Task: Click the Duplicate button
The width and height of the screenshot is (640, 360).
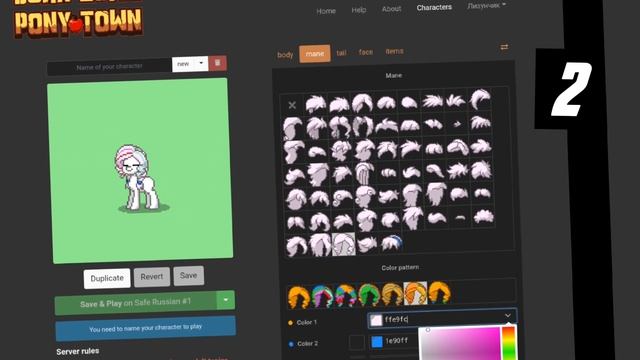Action: pos(107,278)
